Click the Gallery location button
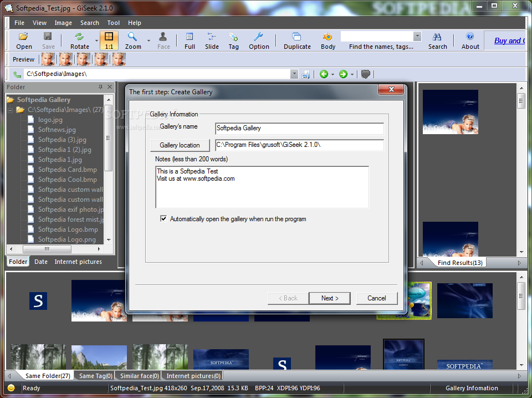532x398 pixels. pos(180,145)
